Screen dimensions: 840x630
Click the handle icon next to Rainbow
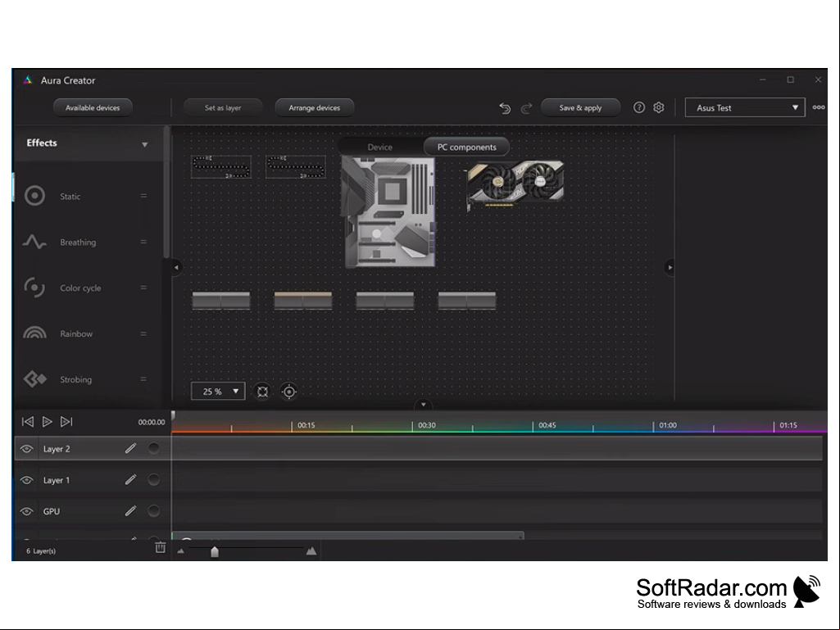[x=143, y=333]
